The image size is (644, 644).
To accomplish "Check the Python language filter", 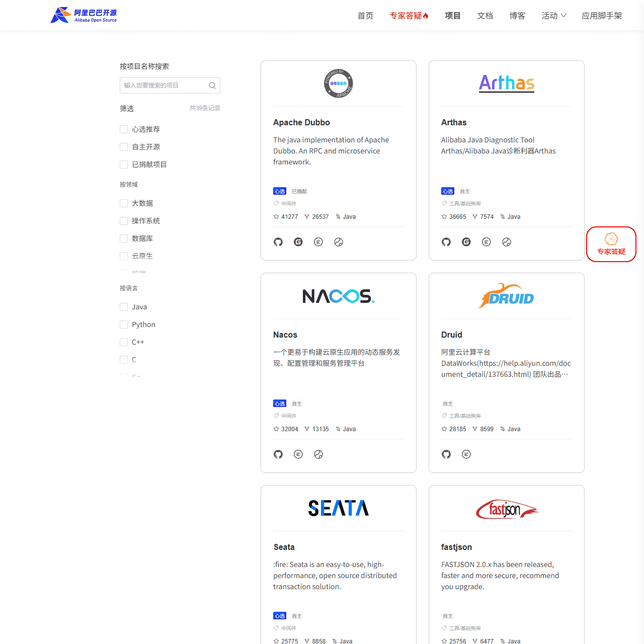I will (x=123, y=325).
